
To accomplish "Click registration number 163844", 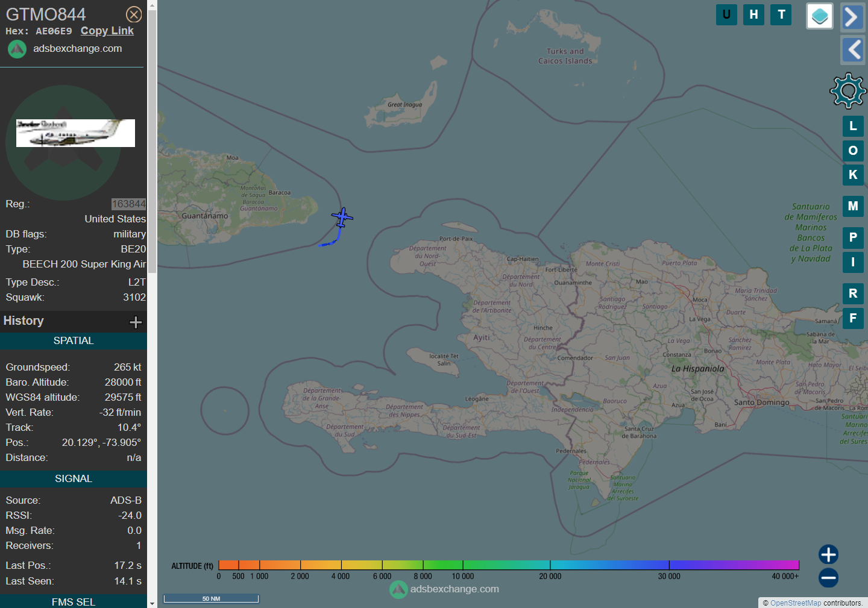I will click(128, 204).
